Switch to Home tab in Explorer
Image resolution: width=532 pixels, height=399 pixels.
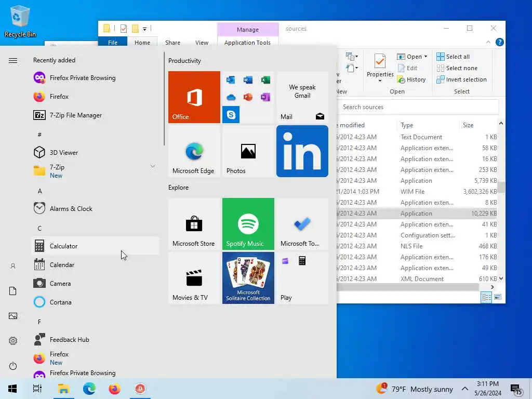click(142, 43)
